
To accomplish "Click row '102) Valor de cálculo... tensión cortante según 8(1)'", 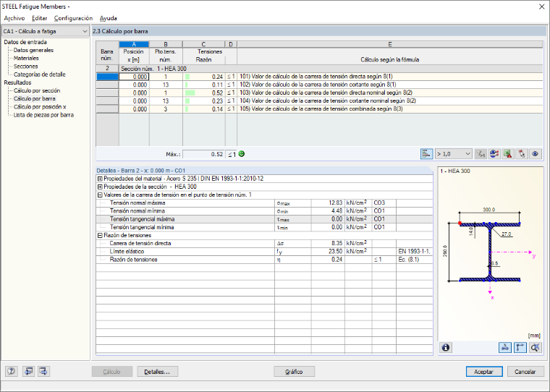I will [x=319, y=85].
